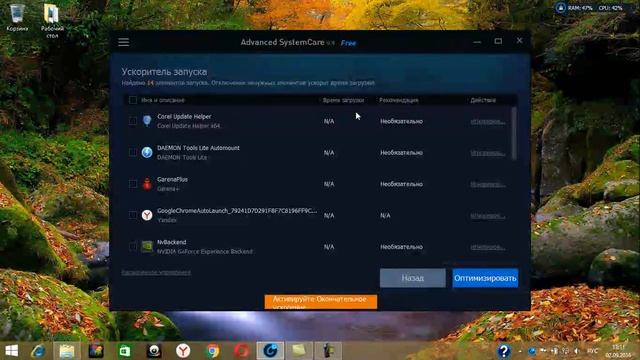640x360 pixels.
Task: Check the NvBackend checkbox
Action: (x=133, y=247)
